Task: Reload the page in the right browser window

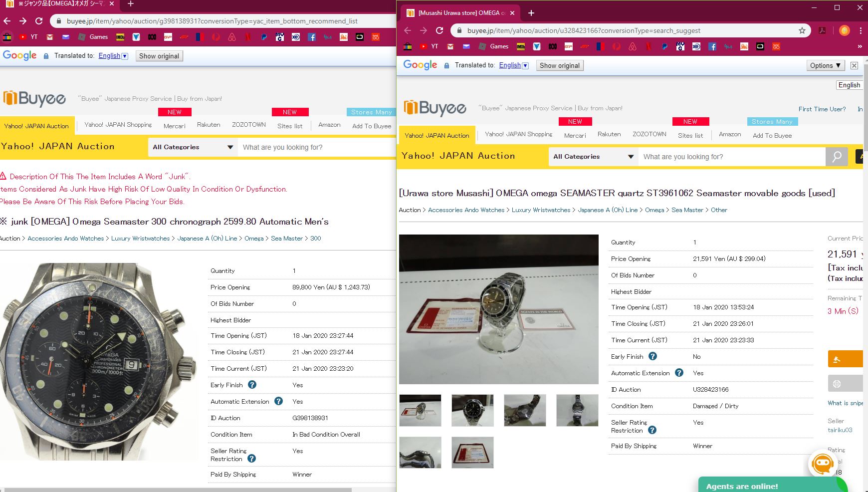Action: [x=439, y=30]
